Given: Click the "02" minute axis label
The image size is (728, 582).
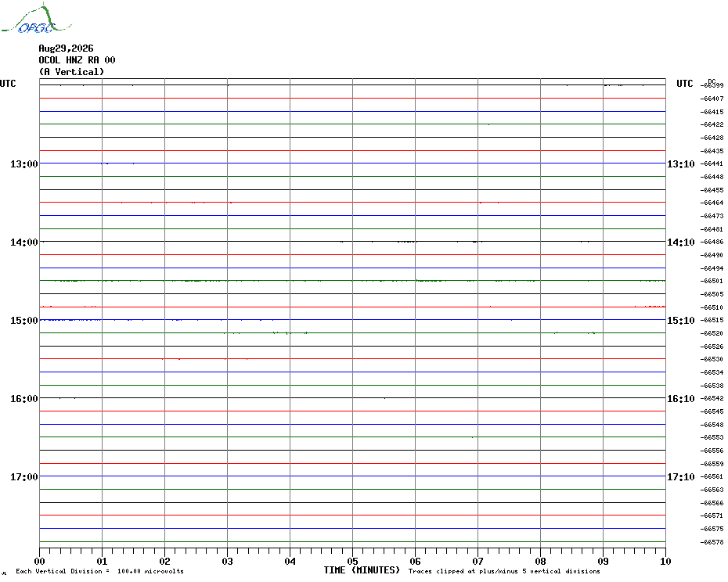Looking at the screenshot, I should [165, 561].
